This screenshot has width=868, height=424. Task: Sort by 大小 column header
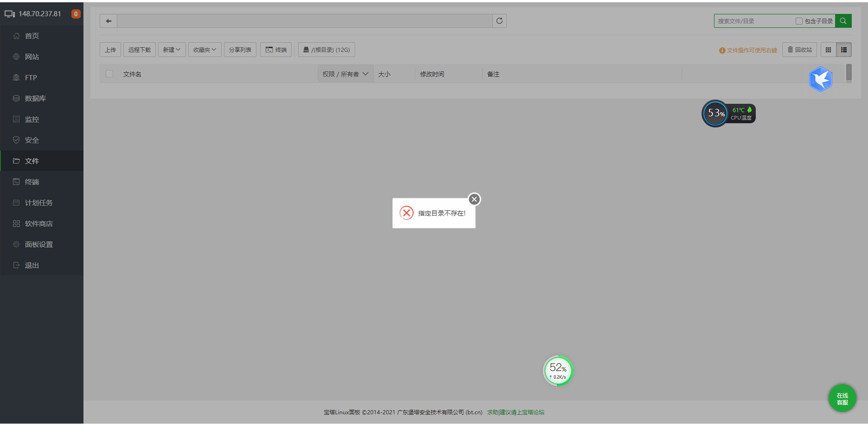coord(384,74)
